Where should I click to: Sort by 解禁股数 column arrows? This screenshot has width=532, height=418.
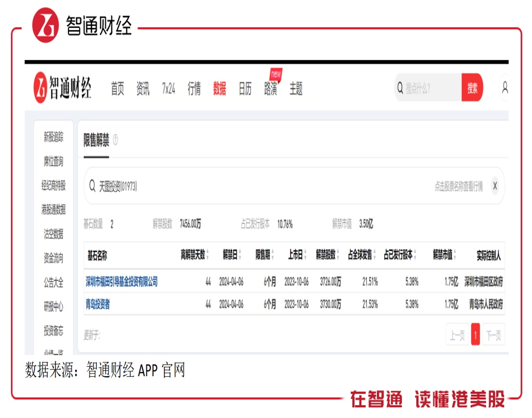(338, 254)
